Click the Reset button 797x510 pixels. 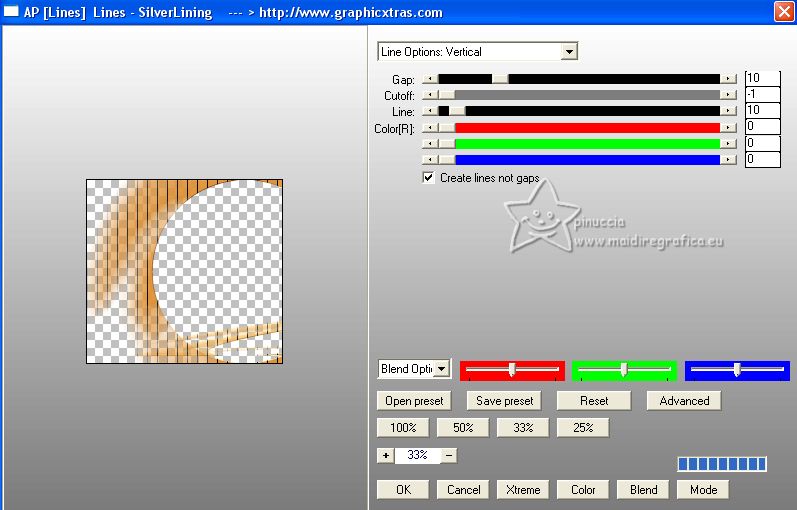[594, 401]
